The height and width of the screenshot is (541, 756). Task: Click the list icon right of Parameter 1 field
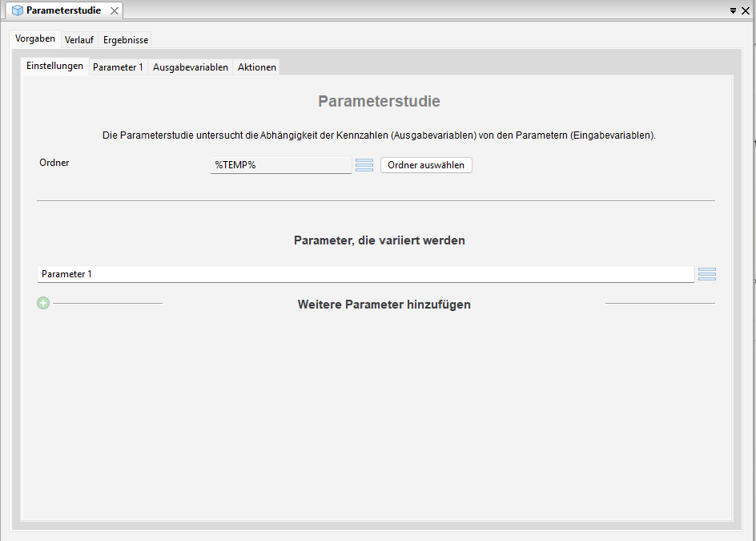pyautogui.click(x=706, y=274)
